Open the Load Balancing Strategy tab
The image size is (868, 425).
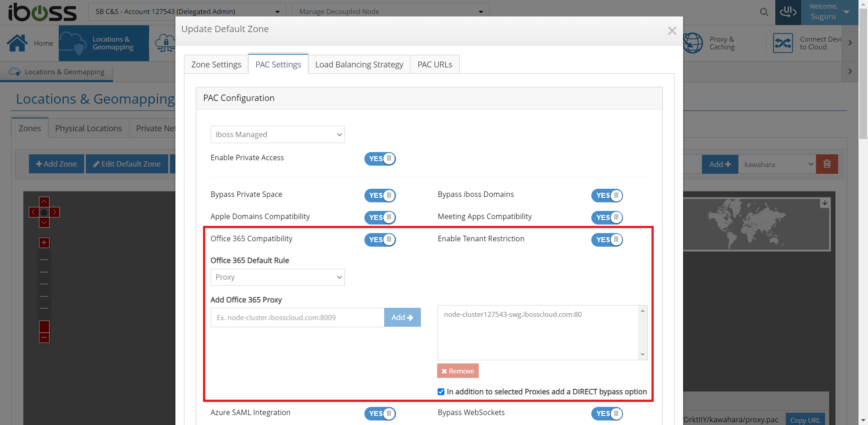pyautogui.click(x=359, y=64)
